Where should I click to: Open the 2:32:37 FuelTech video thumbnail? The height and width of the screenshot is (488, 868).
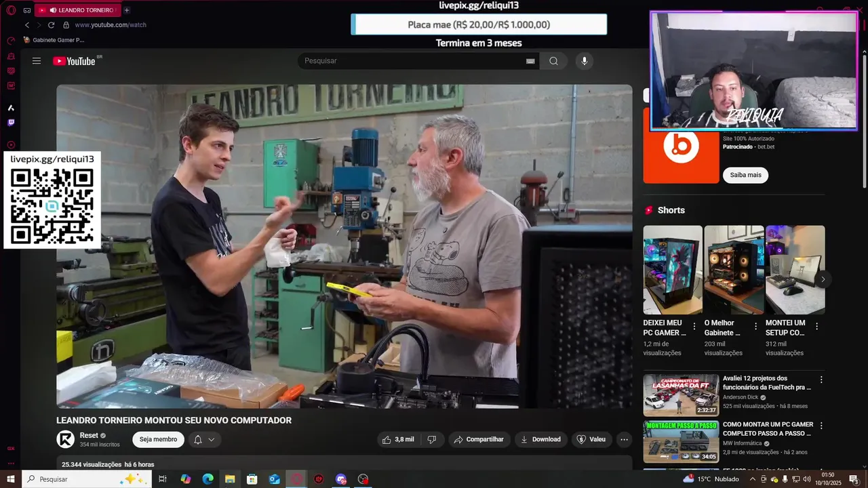coord(681,395)
